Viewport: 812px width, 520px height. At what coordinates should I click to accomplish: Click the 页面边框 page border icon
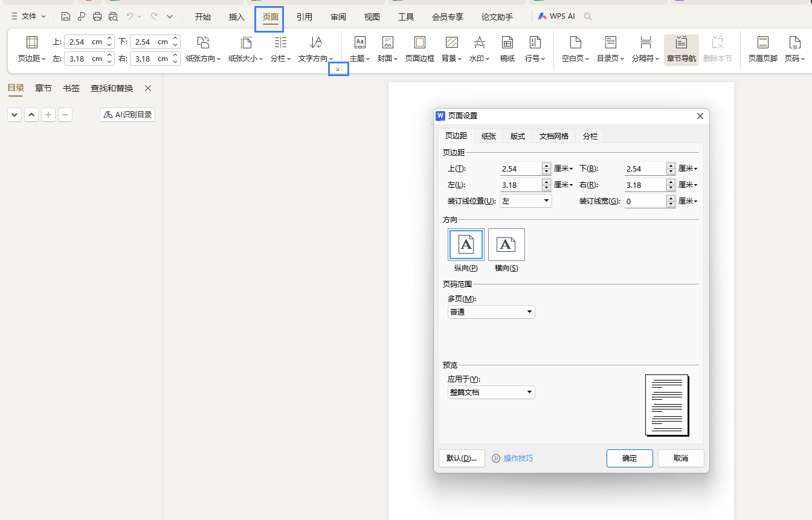tap(419, 42)
